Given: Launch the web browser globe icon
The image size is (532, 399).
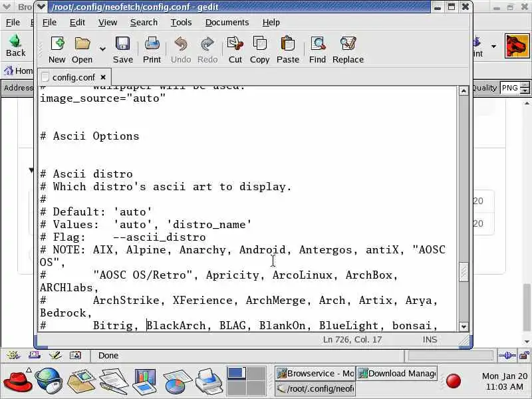Looking at the screenshot, I should [49, 381].
